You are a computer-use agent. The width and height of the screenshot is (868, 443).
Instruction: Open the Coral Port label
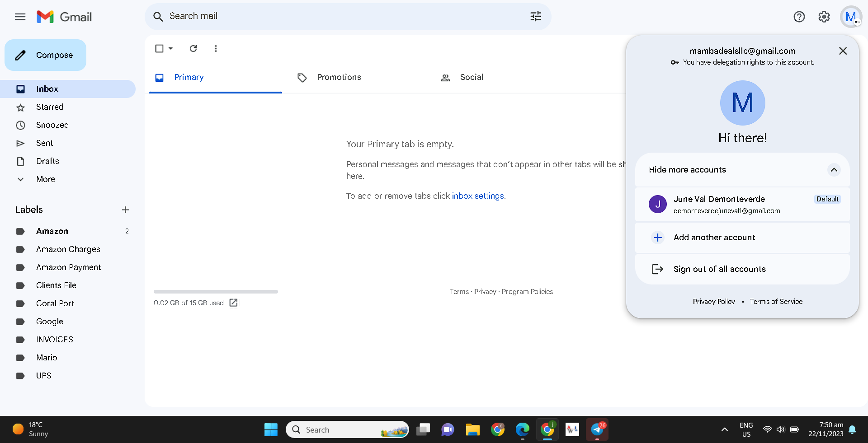pos(68,303)
